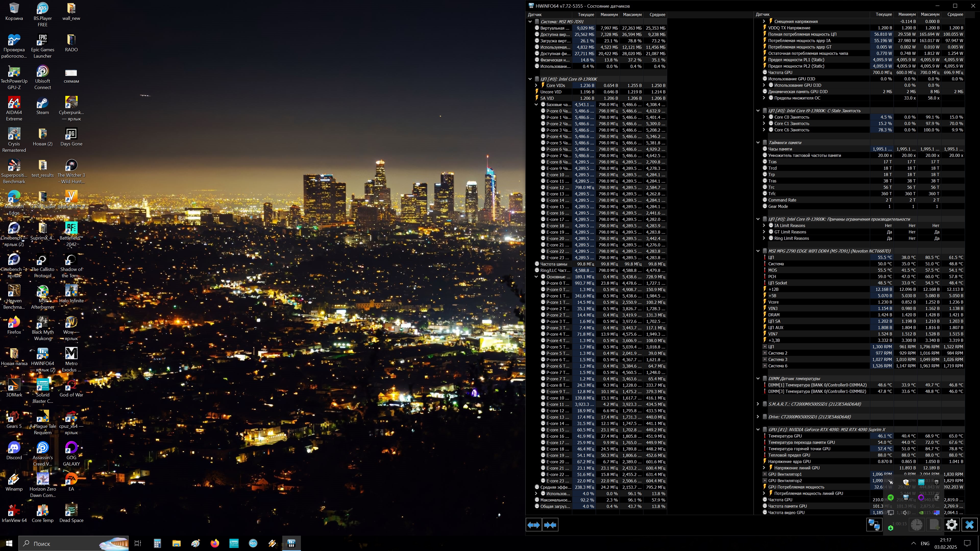Expand S.M.A.R.T. CT2000MX500SSD1 section

point(758,404)
